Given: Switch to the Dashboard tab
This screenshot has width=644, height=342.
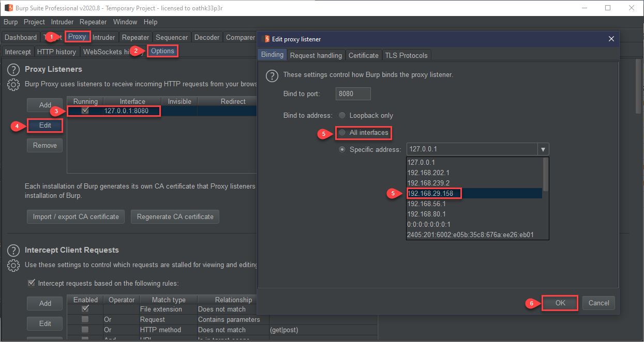Looking at the screenshot, I should (x=21, y=37).
